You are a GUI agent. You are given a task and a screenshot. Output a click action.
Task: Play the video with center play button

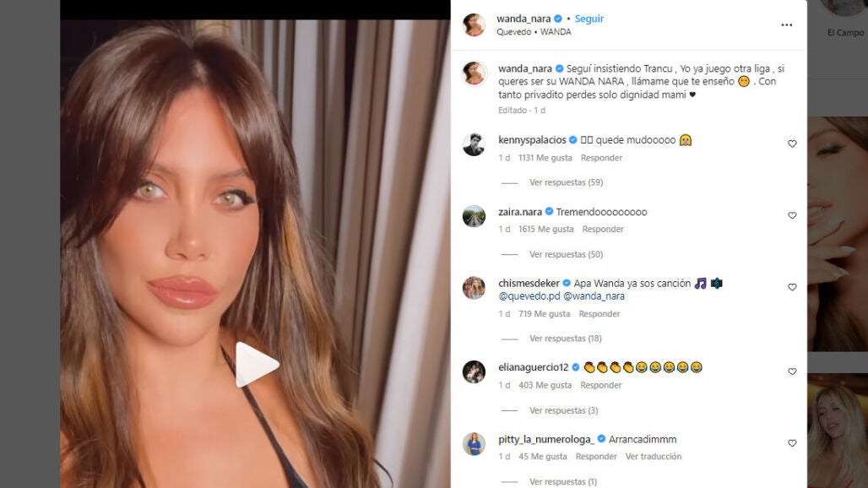(257, 364)
